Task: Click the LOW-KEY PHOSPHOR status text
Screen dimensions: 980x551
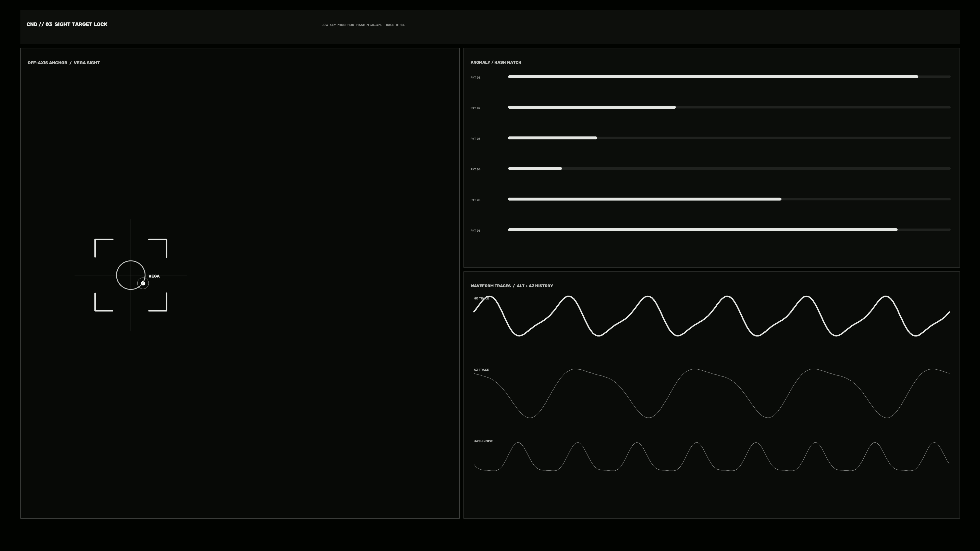Action: 337,25
